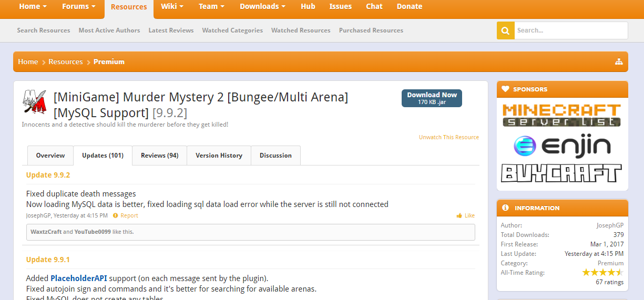Go to Resources in the breadcrumb
644x300 pixels.
click(66, 62)
